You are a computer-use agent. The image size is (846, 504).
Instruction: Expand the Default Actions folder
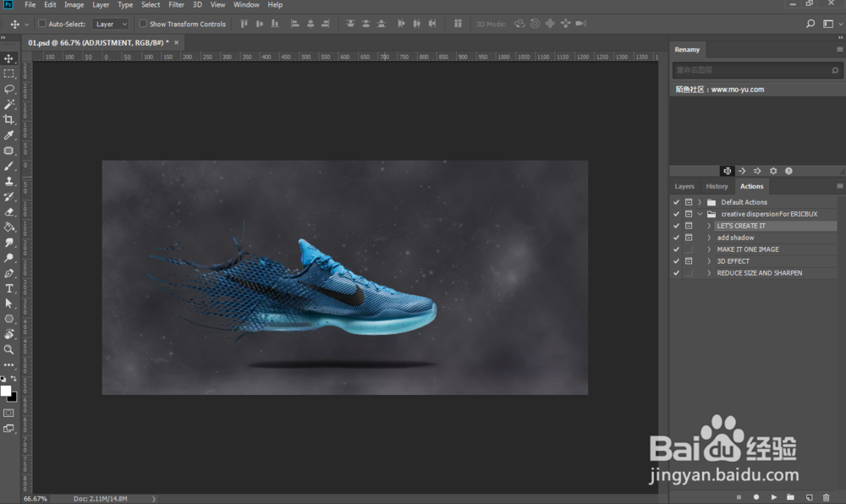[x=700, y=202]
